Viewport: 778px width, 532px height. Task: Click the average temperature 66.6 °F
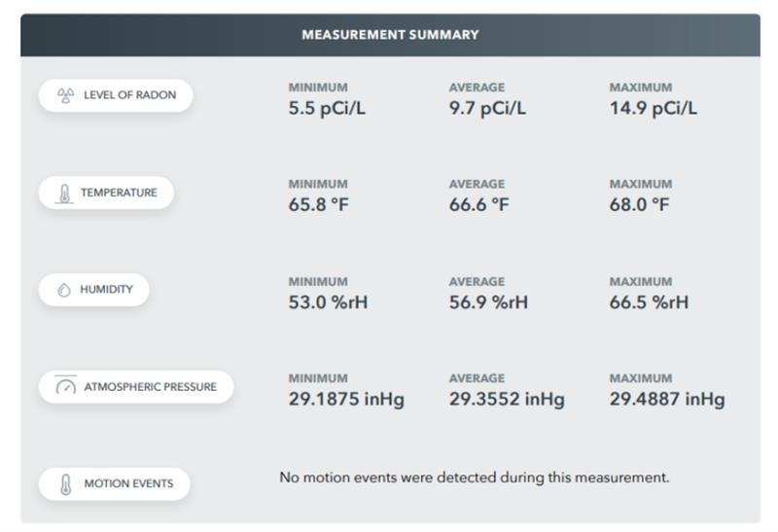(x=478, y=205)
